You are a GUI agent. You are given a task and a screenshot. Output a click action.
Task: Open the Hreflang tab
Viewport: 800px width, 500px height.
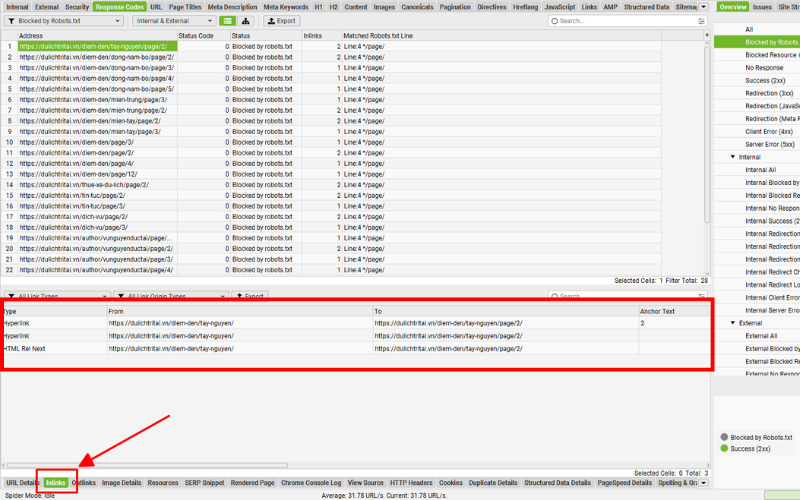click(526, 7)
